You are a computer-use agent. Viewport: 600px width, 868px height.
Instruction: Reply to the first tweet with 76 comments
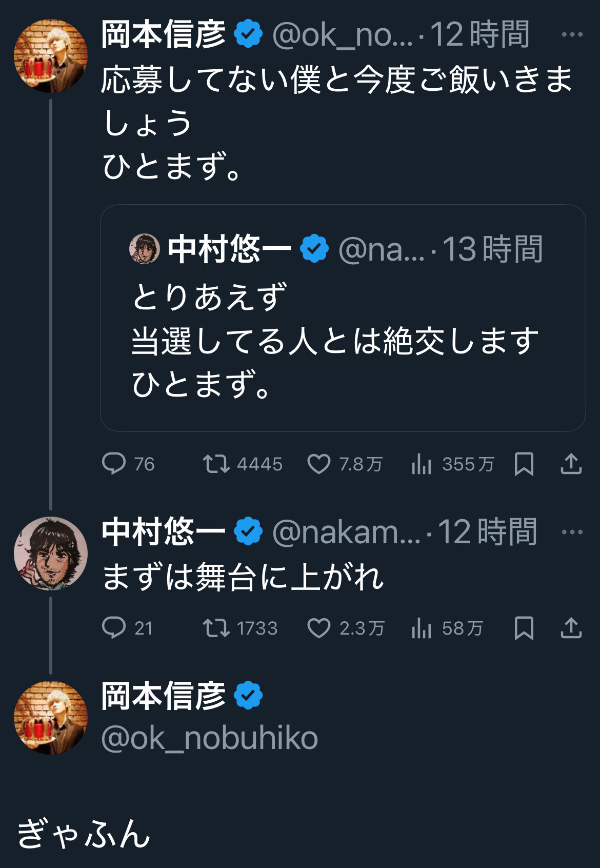click(114, 464)
